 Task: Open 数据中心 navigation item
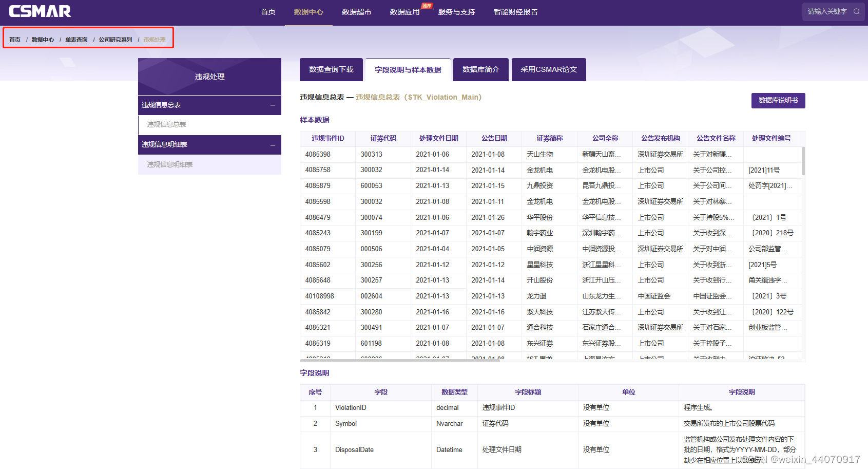pos(308,12)
